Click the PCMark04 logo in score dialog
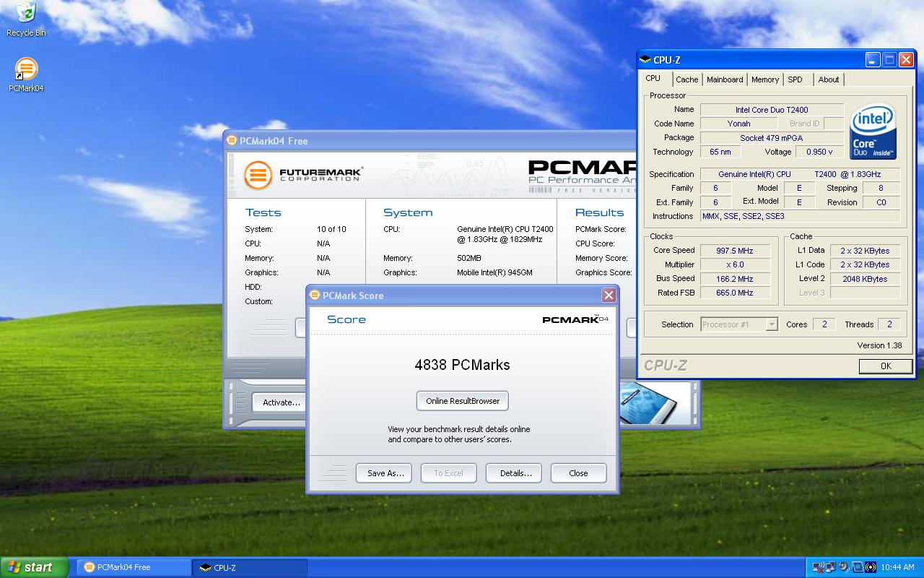This screenshot has width=924, height=578. click(x=575, y=319)
